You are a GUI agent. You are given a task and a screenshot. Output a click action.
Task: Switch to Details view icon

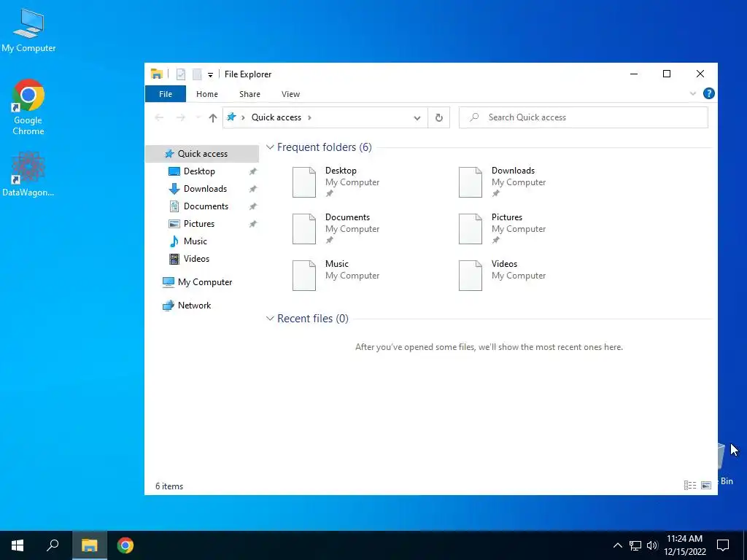(x=690, y=485)
